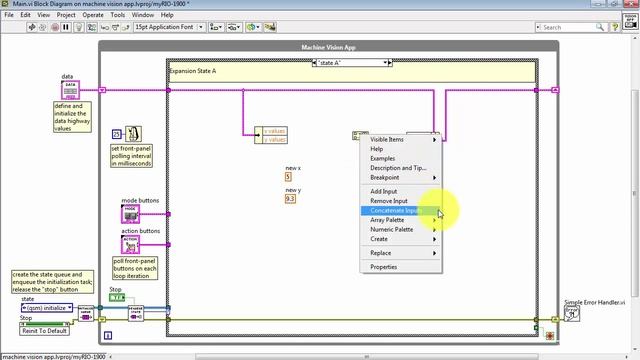The image size is (640, 360).
Task: Toggle Retain Wire Values button
Action: 92,27
